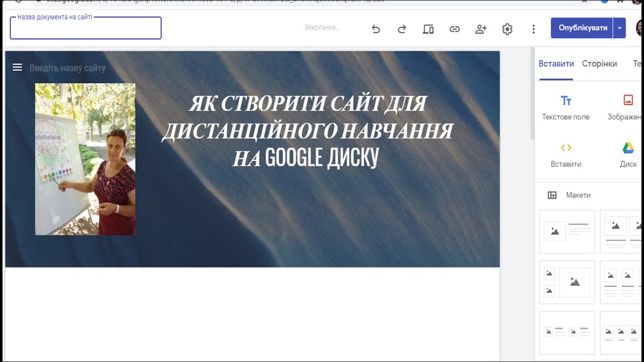Open the more options three-dot menu
Viewport: 644px width, 362px height.
[x=534, y=29]
